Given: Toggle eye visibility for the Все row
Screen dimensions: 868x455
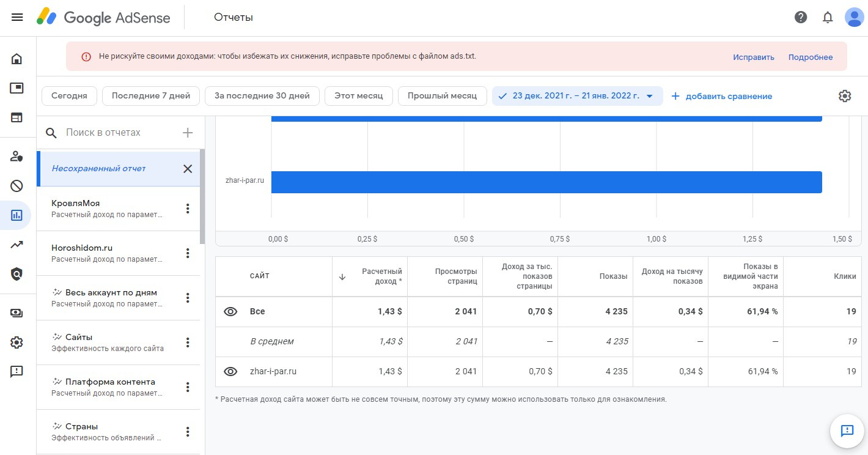Looking at the screenshot, I should pos(230,312).
